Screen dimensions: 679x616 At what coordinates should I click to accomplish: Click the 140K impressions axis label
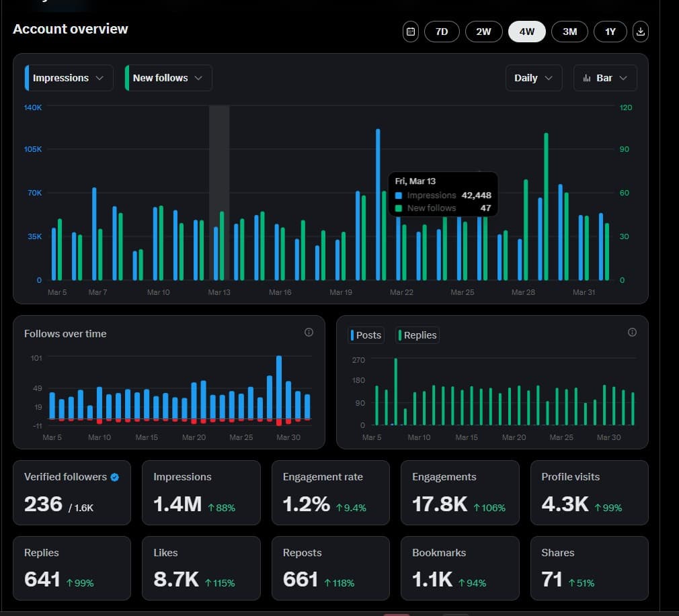click(33, 107)
